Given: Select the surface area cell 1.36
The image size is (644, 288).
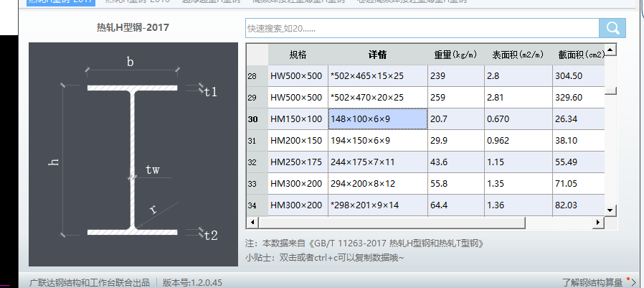Looking at the screenshot, I should (518, 205).
